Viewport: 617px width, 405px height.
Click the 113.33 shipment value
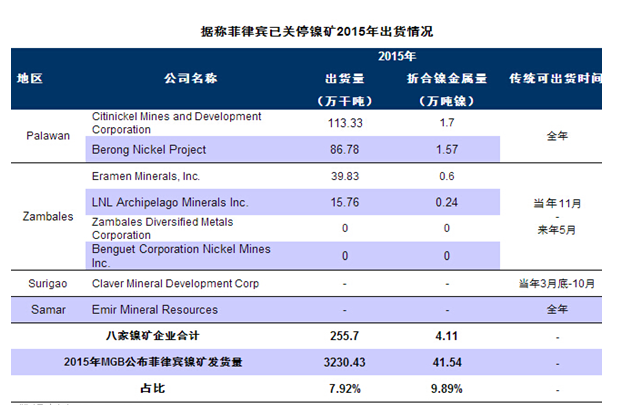pos(343,123)
